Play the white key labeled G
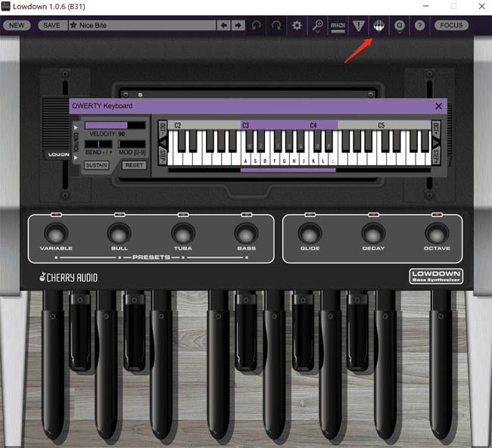The image size is (492, 448). click(285, 160)
